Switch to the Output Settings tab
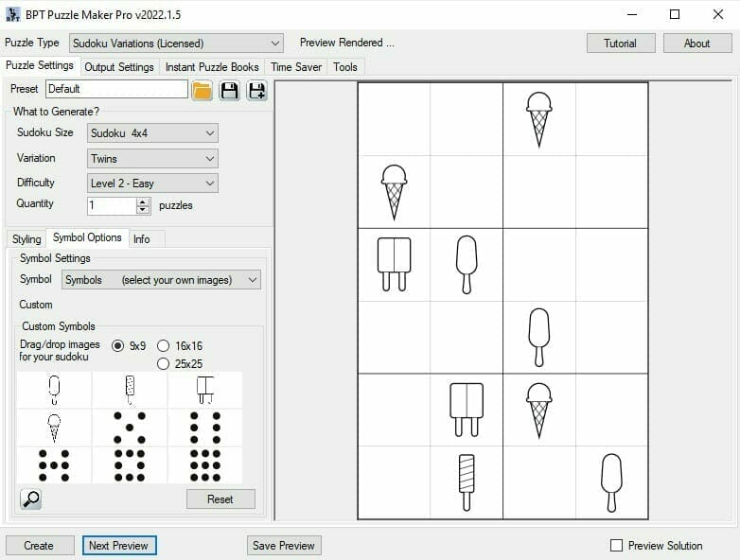740x560 pixels. point(119,67)
